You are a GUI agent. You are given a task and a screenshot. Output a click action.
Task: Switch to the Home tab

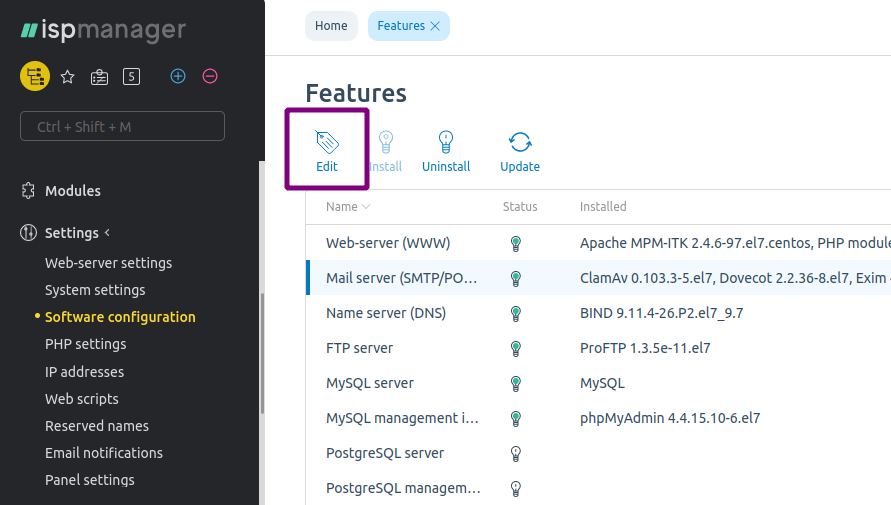click(331, 26)
